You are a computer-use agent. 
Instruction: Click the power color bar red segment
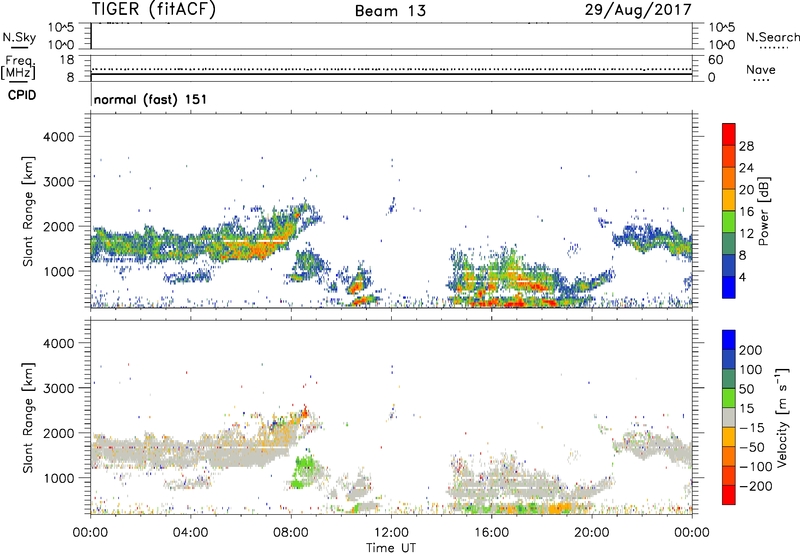click(729, 135)
